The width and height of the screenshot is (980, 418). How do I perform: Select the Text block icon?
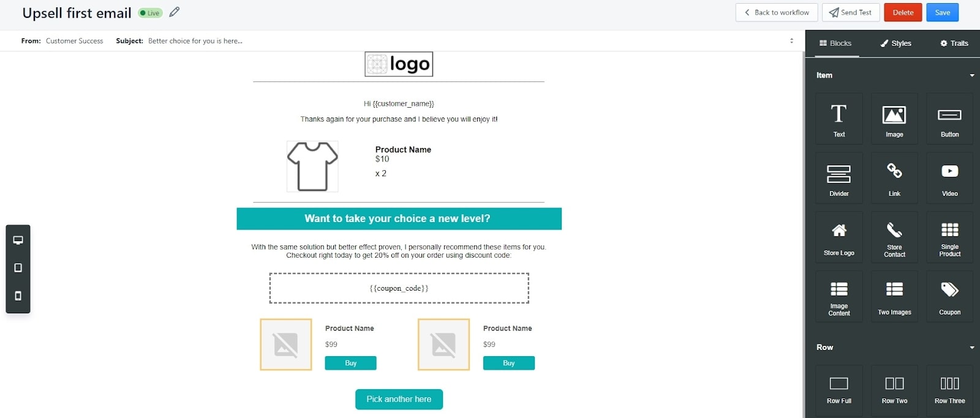[839, 119]
